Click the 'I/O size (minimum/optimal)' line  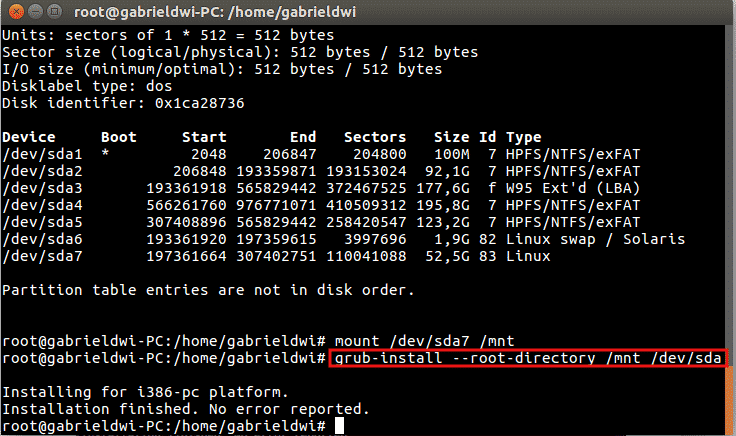(222, 69)
